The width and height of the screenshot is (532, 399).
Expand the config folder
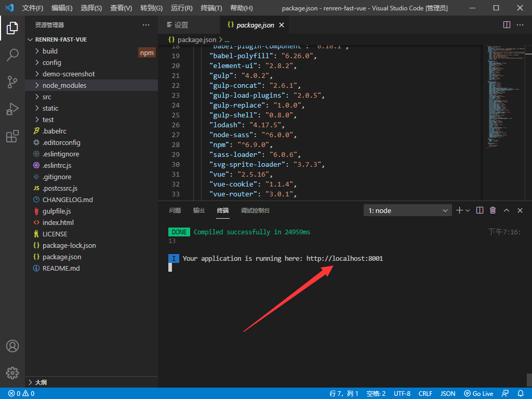tap(37, 62)
